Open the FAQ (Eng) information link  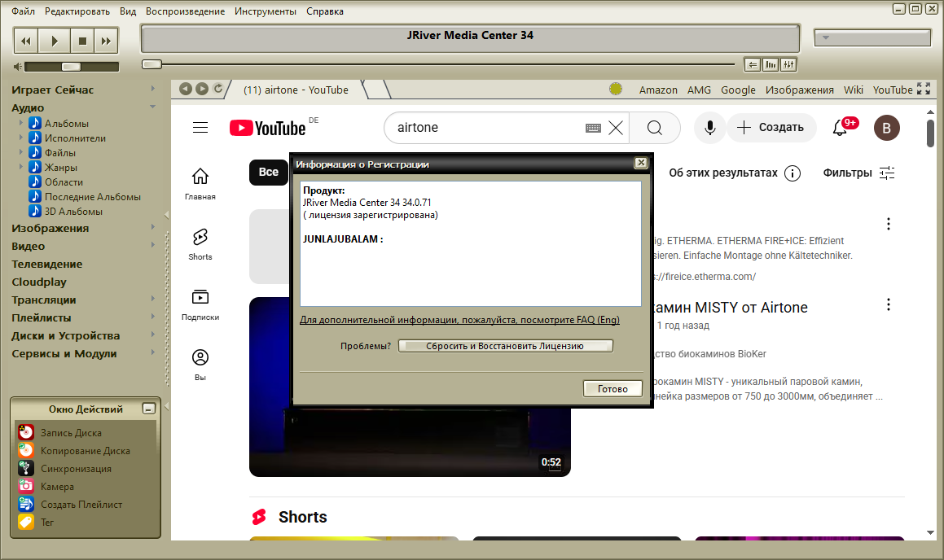pos(459,320)
